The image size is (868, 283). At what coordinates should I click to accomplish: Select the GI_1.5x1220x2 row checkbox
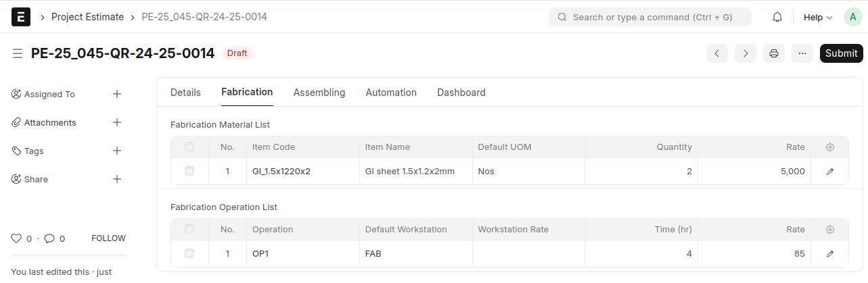click(189, 172)
